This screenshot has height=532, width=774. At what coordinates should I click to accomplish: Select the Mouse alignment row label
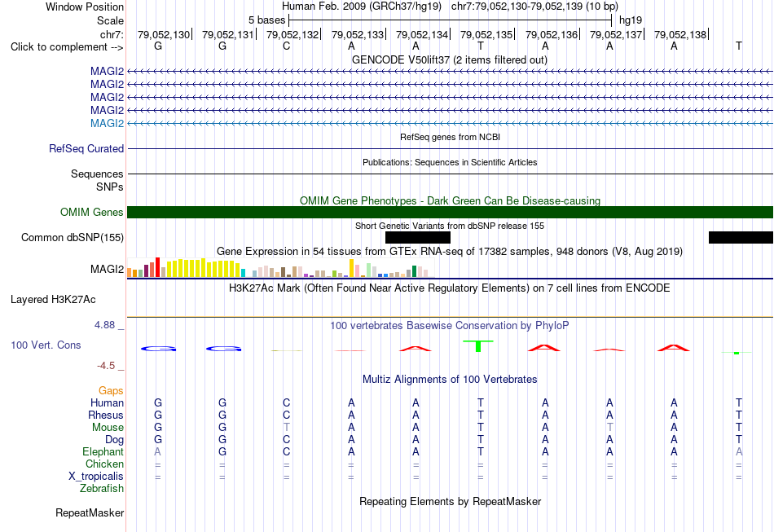(108, 428)
